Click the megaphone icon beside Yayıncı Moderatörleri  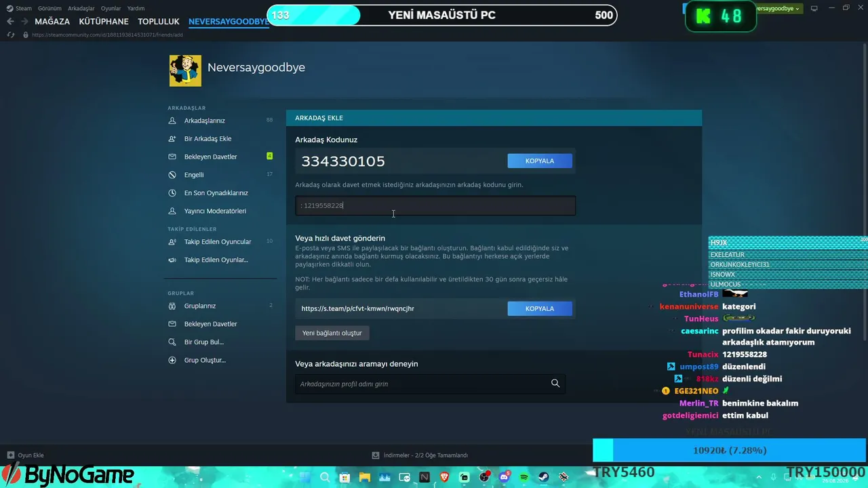click(172, 211)
